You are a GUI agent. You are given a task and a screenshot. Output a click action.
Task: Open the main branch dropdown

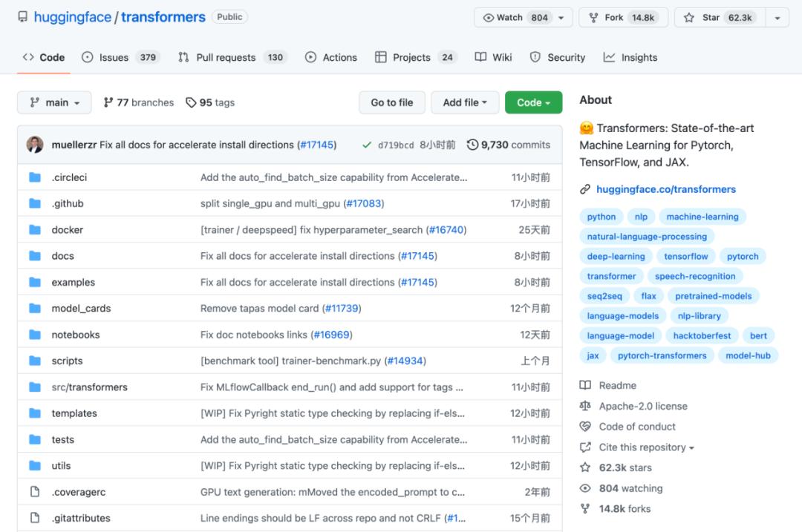pyautogui.click(x=54, y=102)
